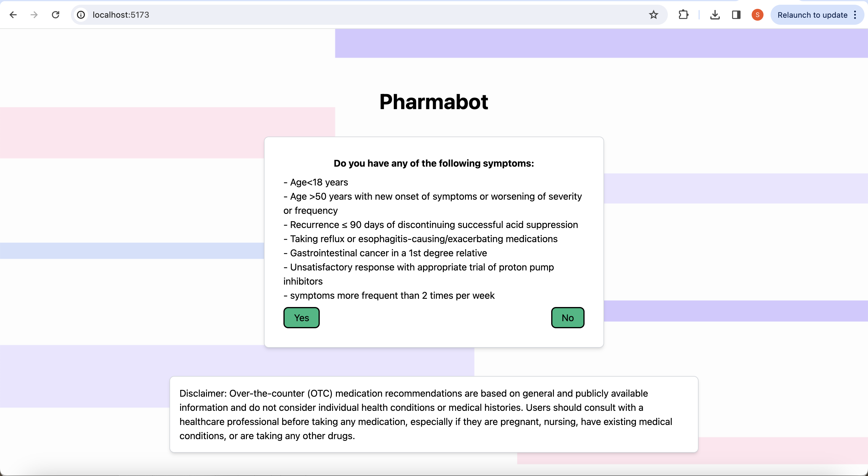Click the symptoms question heading
Image resolution: width=868 pixels, height=476 pixels.
[x=433, y=163]
